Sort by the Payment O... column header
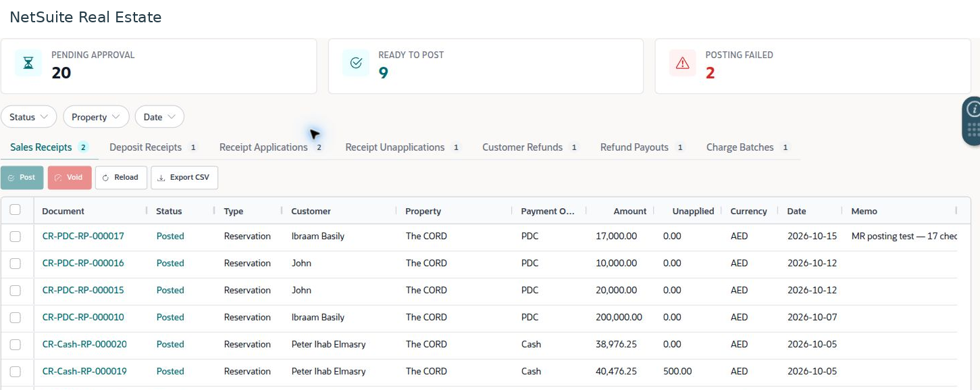Screen dimensions: 980x390 [548, 212]
